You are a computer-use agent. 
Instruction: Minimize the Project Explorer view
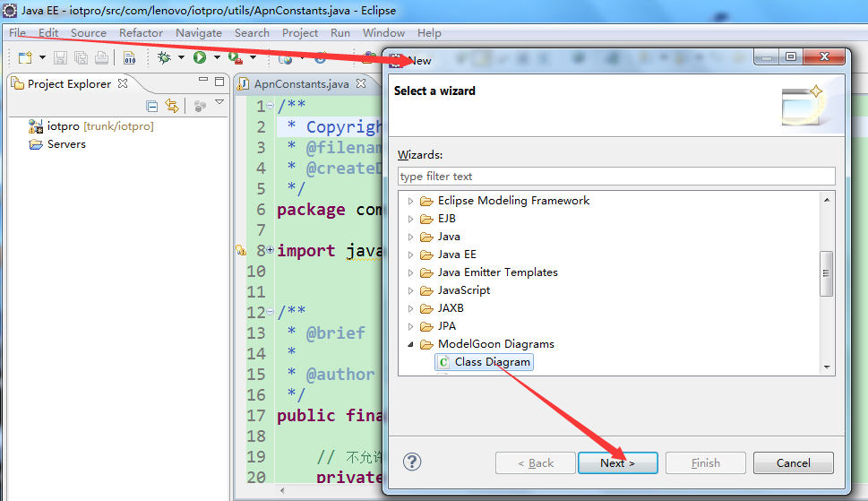(x=203, y=81)
